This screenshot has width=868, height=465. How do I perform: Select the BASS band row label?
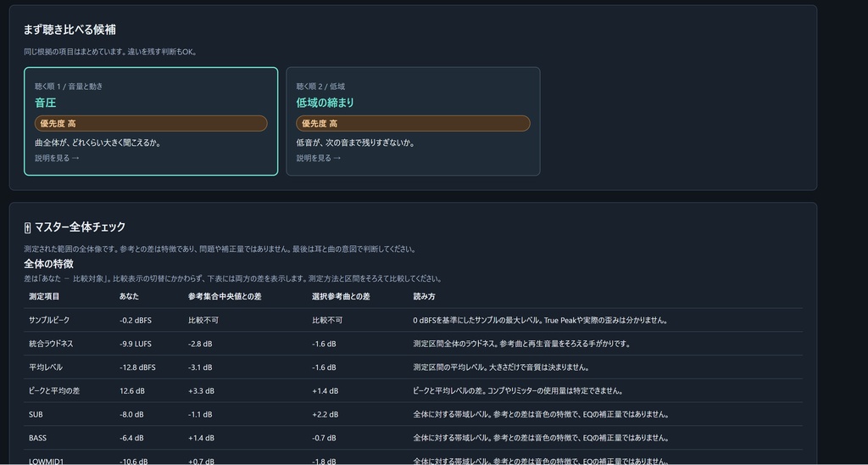[37, 438]
